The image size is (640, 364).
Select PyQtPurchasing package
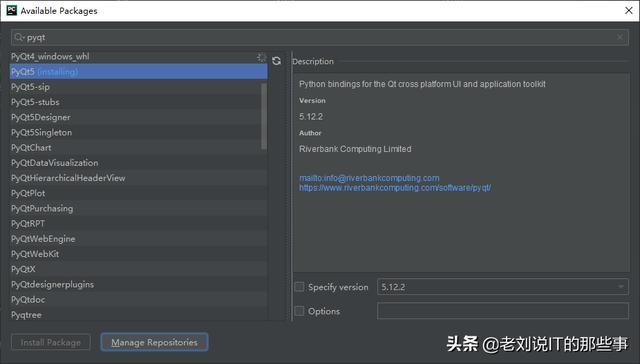coord(139,209)
